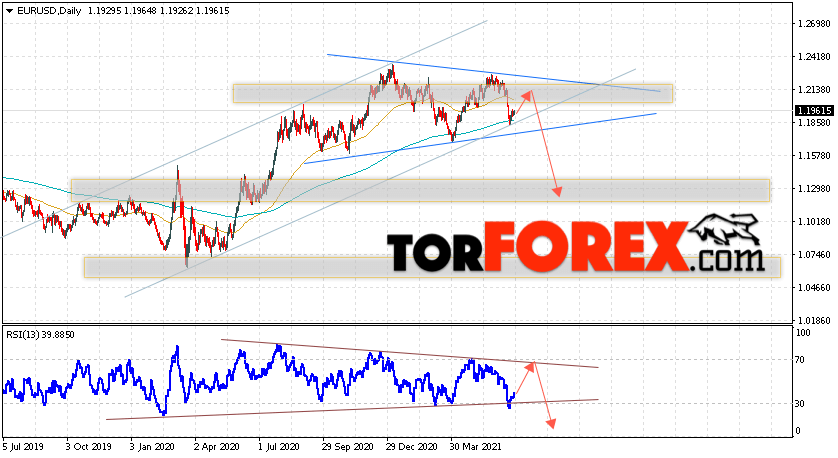Click the 1.01860 price axis label
The height and width of the screenshot is (458, 838).
814,321
